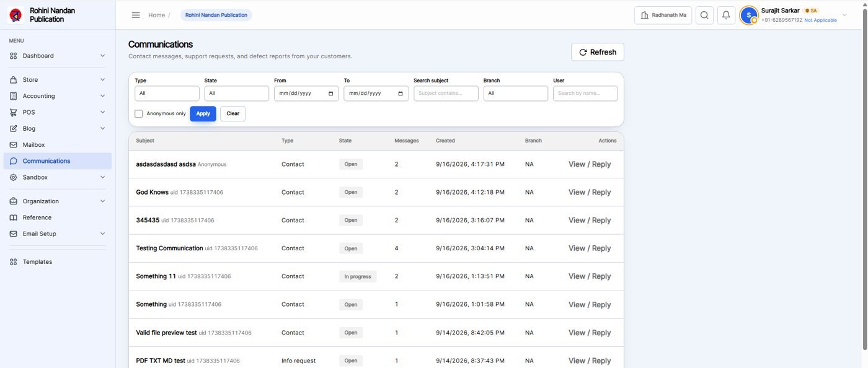Open the Templates menu item
This screenshot has height=368, width=868.
pyautogui.click(x=58, y=262)
